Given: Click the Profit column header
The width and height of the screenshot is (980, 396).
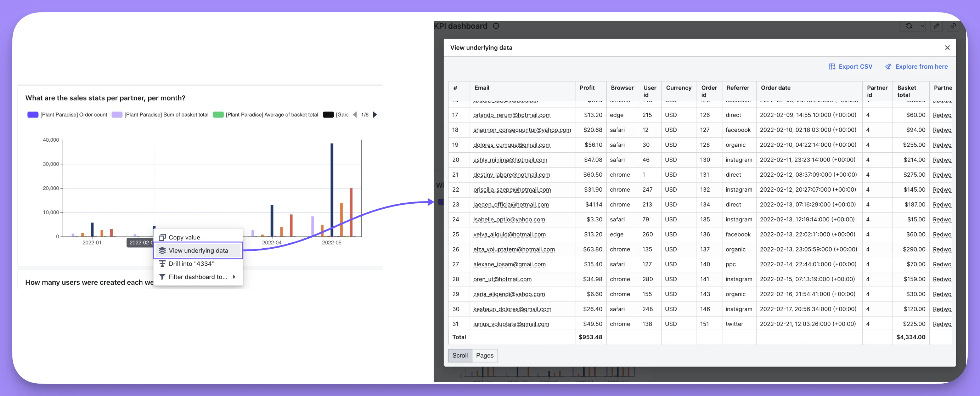Looking at the screenshot, I should (x=587, y=88).
